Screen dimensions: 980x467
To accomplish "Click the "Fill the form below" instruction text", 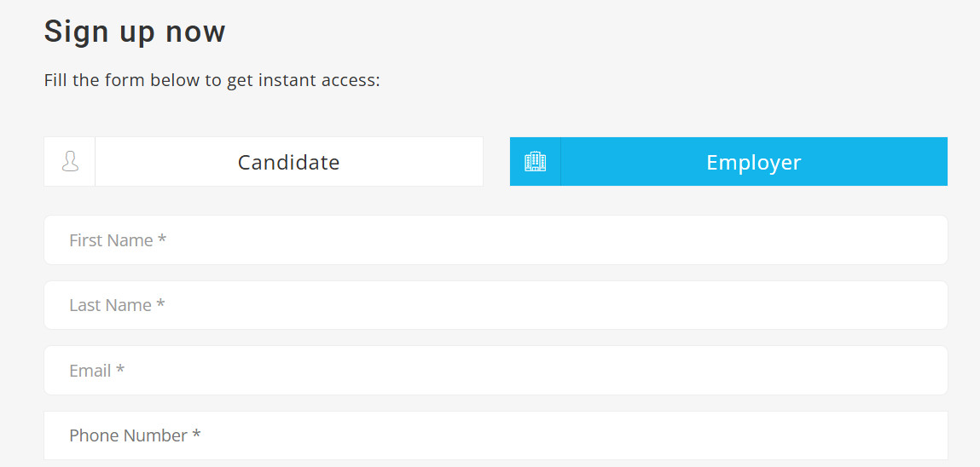I will pyautogui.click(x=212, y=81).
